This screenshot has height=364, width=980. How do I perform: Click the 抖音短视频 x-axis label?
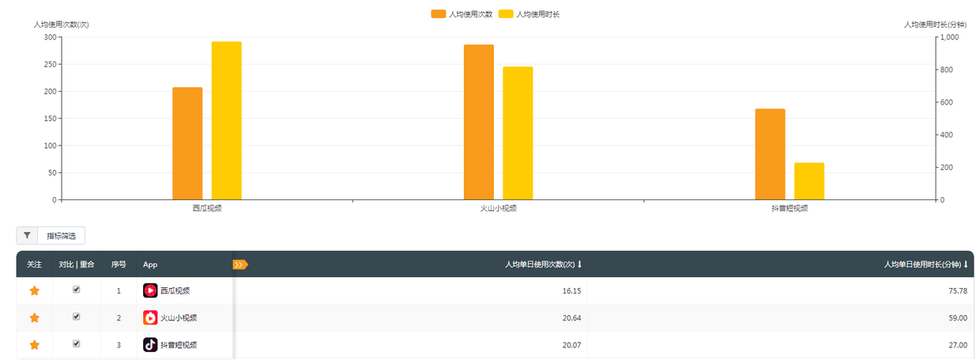pos(790,208)
